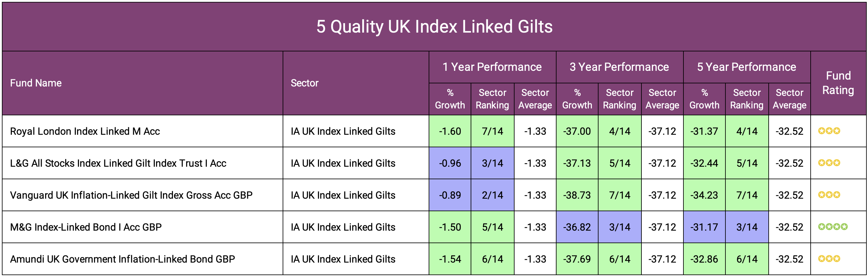Screen dimensions: 868x277
Task: Open Amundi UK Government Inflation-Linked Bond GBP
Action: [x=122, y=259]
